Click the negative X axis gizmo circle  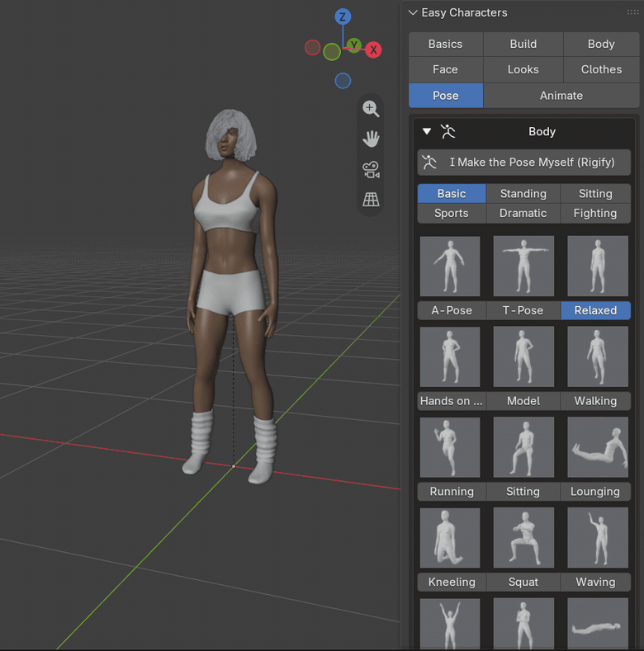tap(312, 48)
